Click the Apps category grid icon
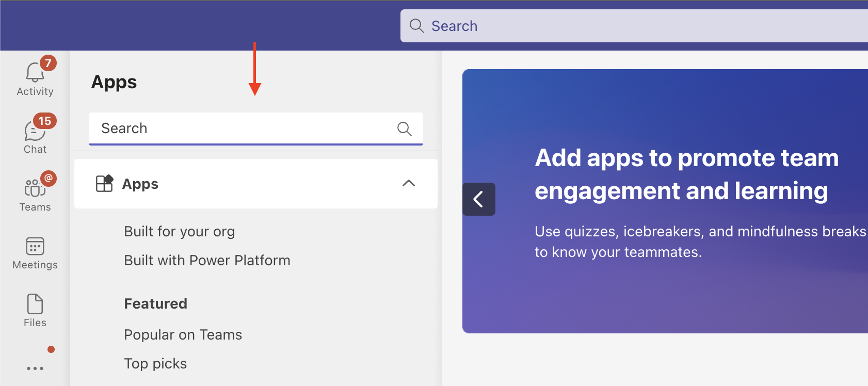Viewport: 868px width, 386px height. (105, 183)
